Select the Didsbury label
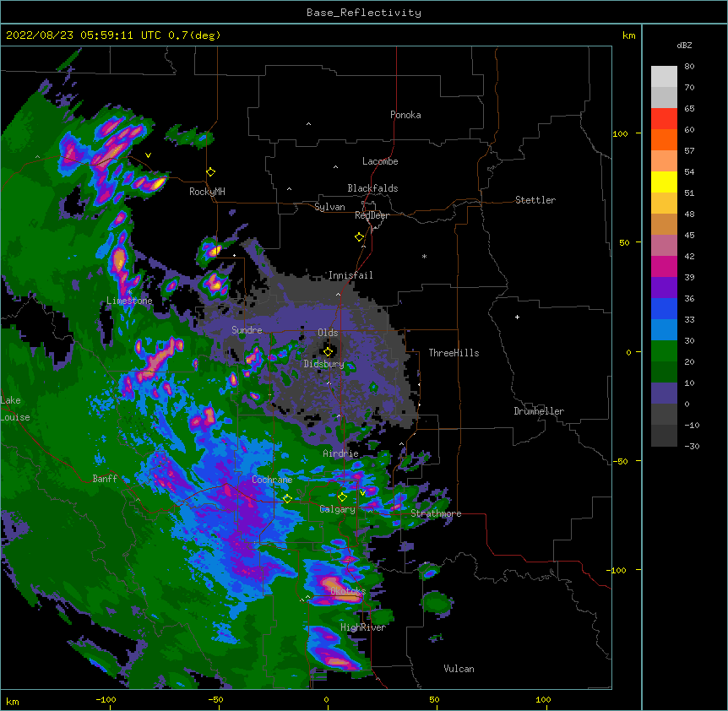The height and width of the screenshot is (711, 728). pos(324,364)
